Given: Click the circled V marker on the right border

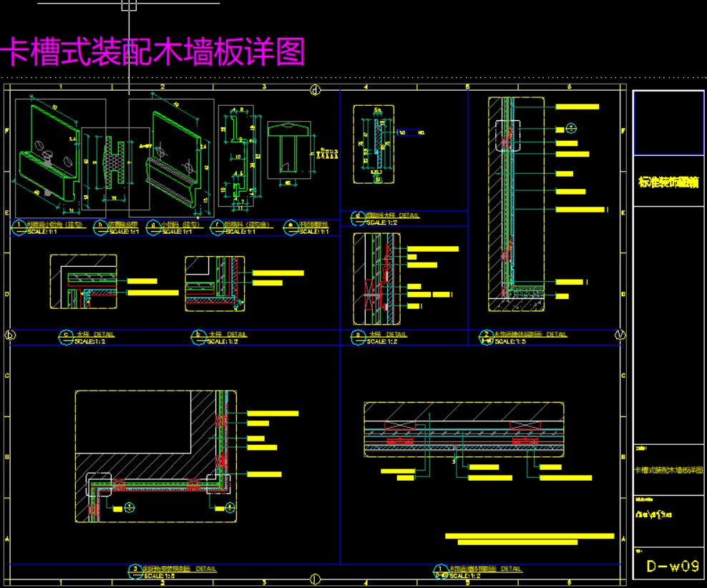Looking at the screenshot, I should point(620,334).
